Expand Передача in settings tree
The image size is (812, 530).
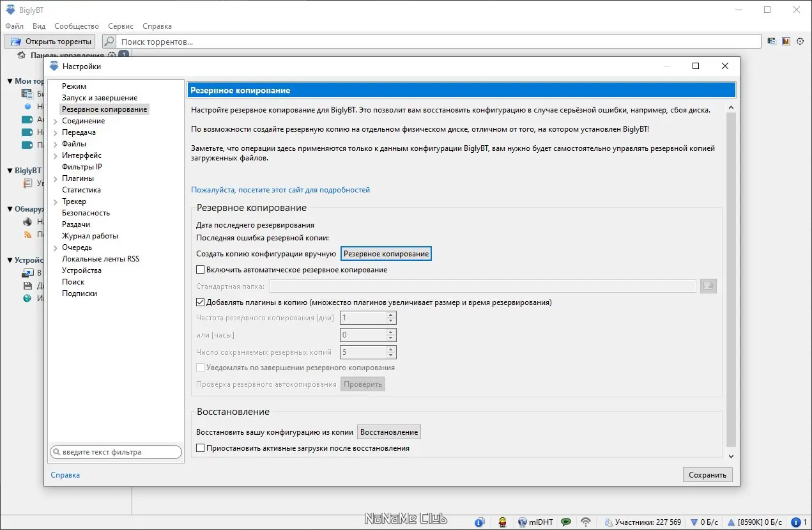(x=56, y=133)
